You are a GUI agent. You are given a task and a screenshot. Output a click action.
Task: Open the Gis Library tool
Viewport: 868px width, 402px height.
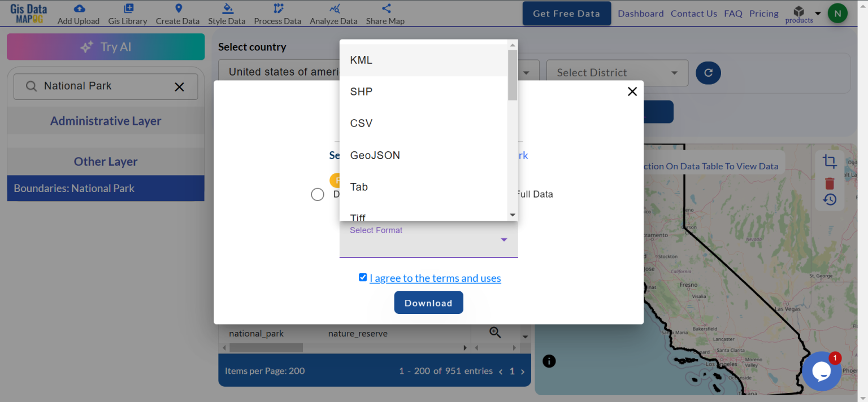click(x=127, y=8)
